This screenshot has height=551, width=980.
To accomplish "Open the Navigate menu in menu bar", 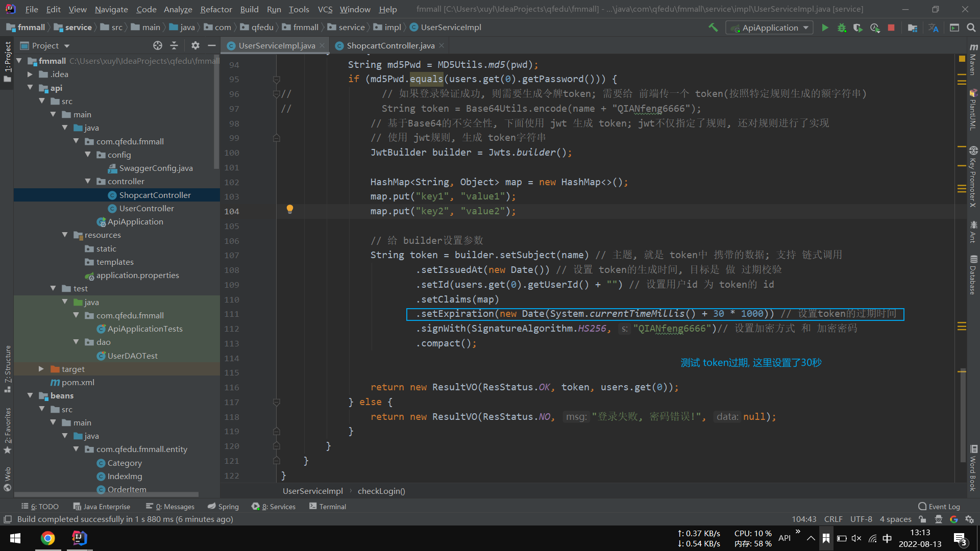I will (x=110, y=9).
